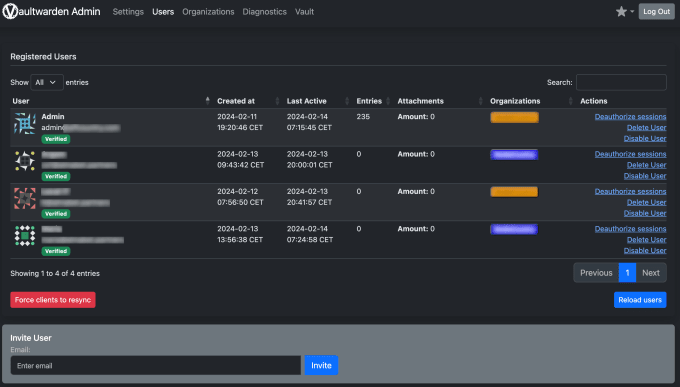Click "Showing 1 to 4 of 4 entries"

click(x=55, y=273)
